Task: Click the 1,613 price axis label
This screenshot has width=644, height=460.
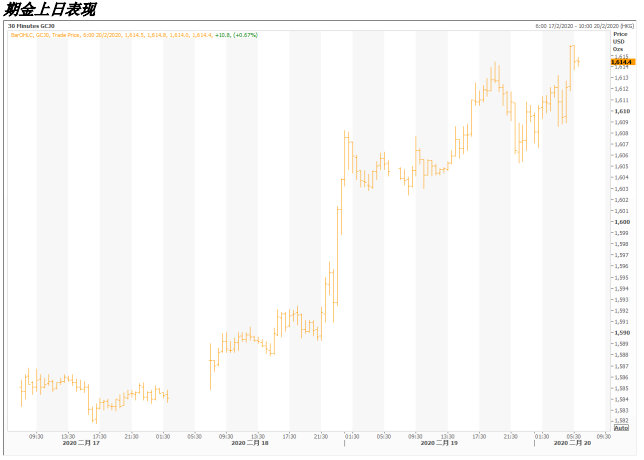Action: pos(621,78)
